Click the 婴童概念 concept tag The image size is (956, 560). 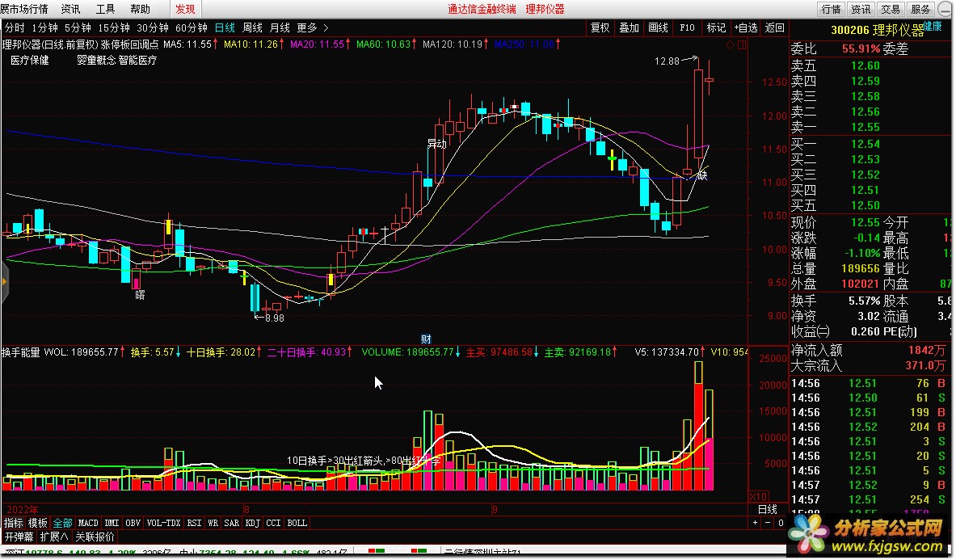[x=96, y=61]
